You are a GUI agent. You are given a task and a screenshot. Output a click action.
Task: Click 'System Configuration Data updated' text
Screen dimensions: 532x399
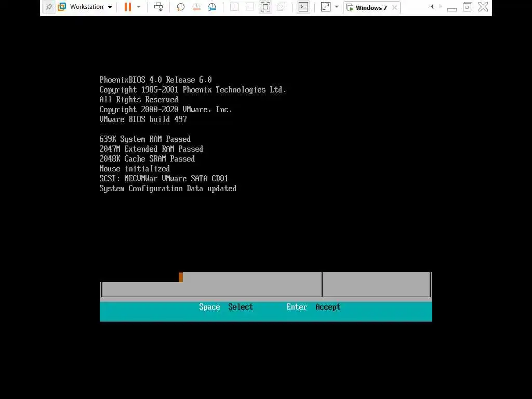coord(168,188)
